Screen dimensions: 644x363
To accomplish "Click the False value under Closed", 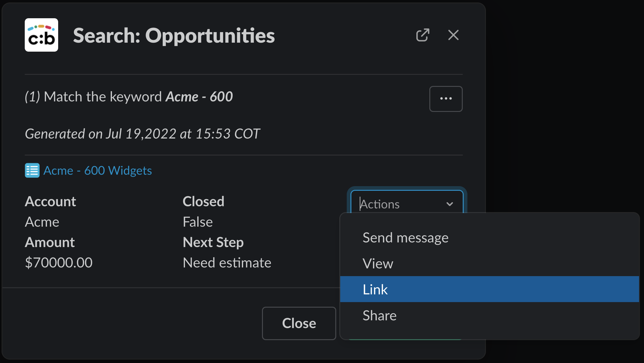I will (198, 222).
